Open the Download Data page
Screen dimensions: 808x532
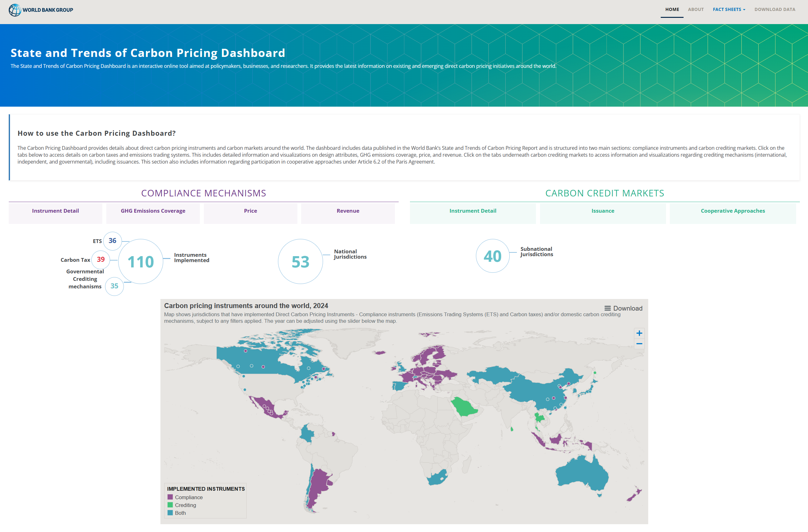tap(775, 9)
